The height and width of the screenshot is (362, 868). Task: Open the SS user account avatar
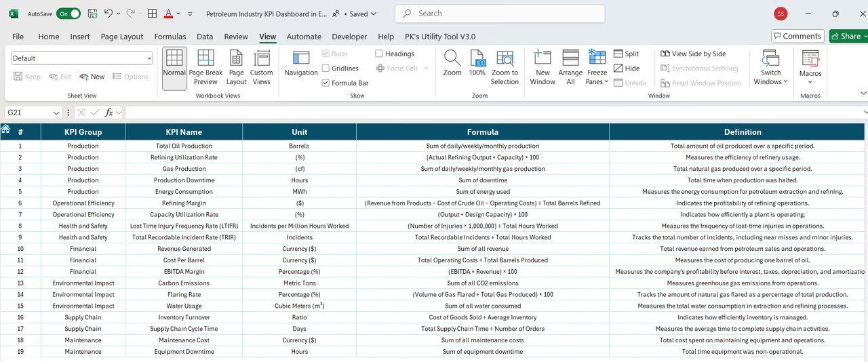tap(781, 14)
